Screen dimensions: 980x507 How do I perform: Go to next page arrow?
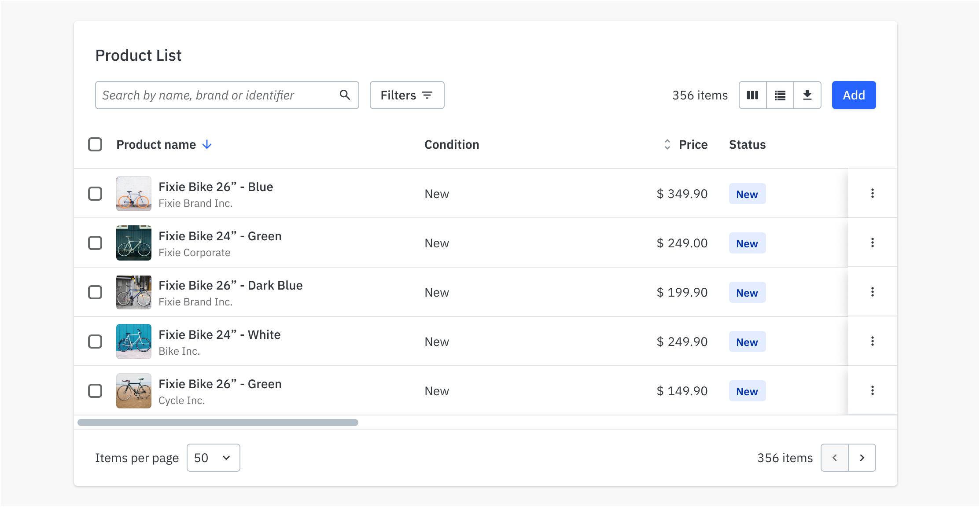[x=862, y=458]
